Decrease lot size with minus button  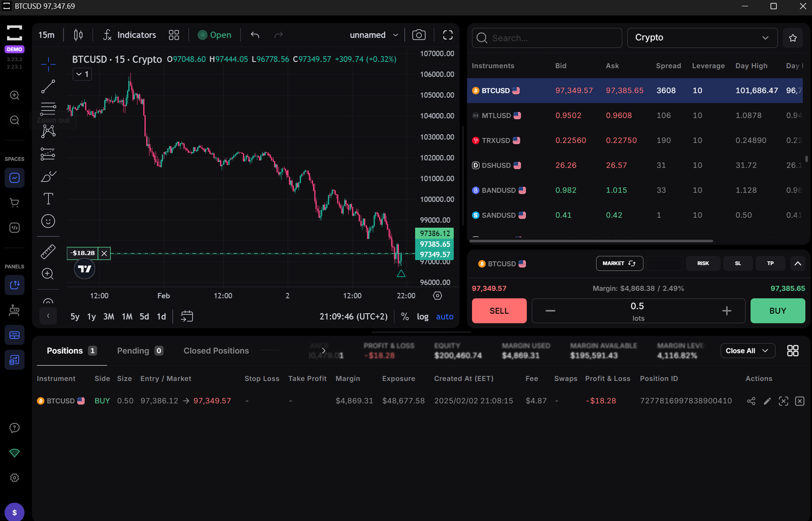[550, 311]
